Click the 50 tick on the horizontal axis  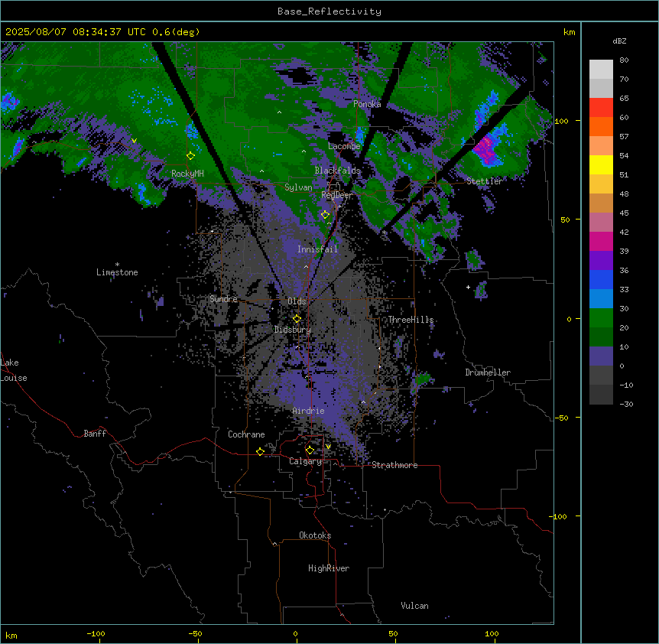click(393, 633)
